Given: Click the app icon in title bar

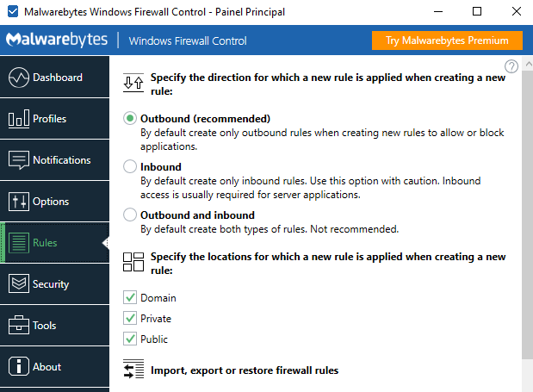Looking at the screenshot, I should coord(12,12).
